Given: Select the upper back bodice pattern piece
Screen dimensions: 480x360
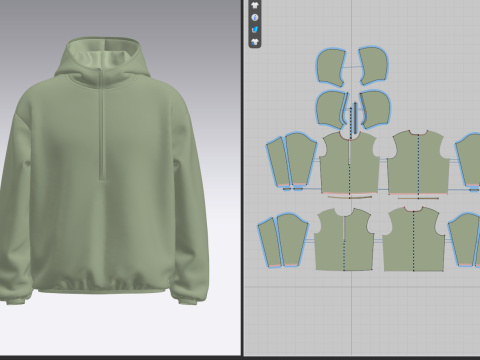Looking at the screenshot, I should click(419, 162).
